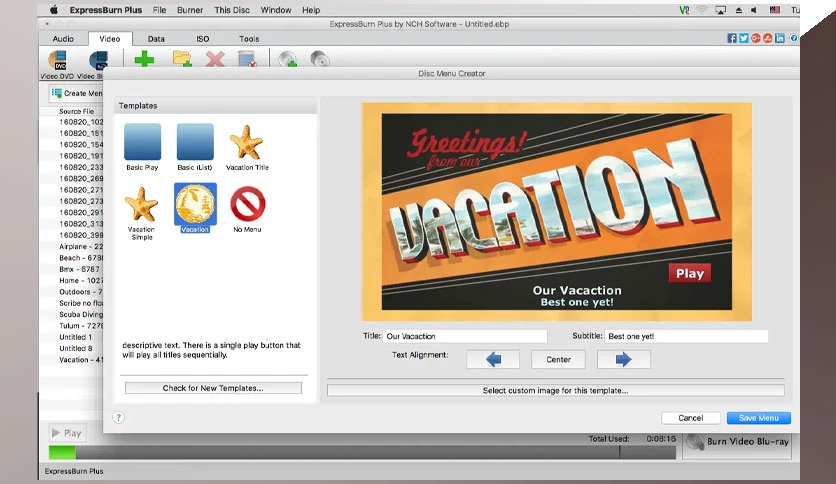Select the Basic Play template

tap(142, 147)
